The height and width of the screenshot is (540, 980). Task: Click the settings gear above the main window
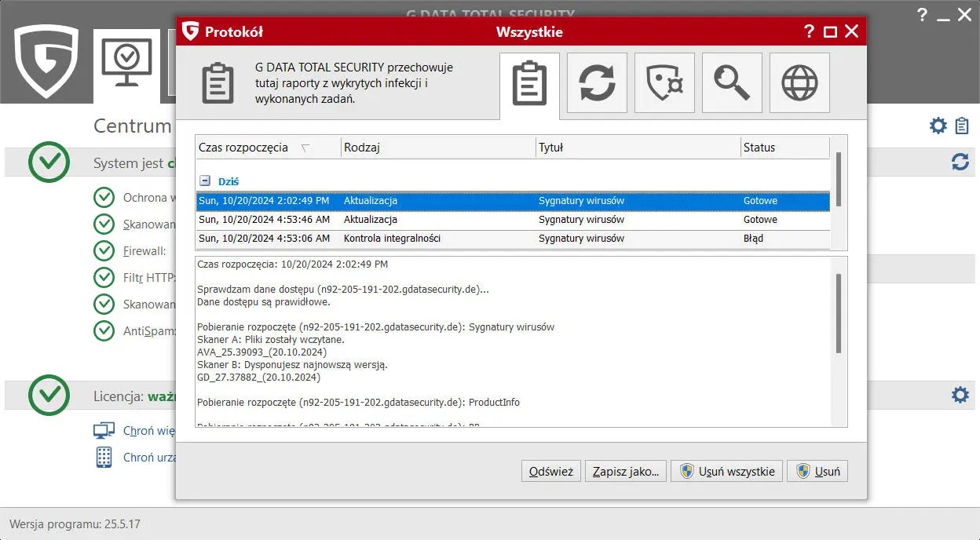click(x=938, y=125)
